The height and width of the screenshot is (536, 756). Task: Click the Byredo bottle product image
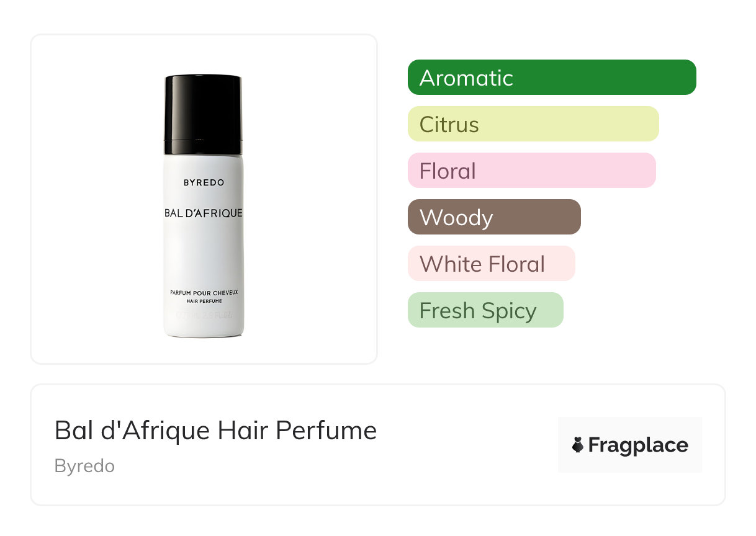pos(204,206)
